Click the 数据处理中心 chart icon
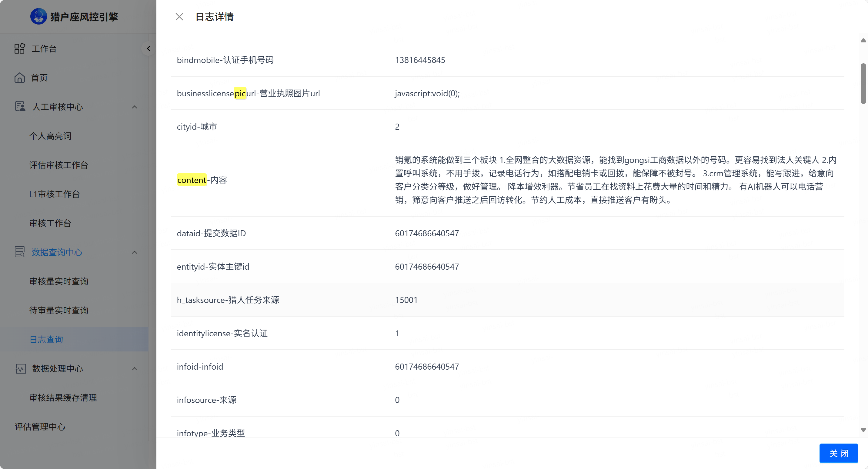The height and width of the screenshot is (469, 868). 20,368
